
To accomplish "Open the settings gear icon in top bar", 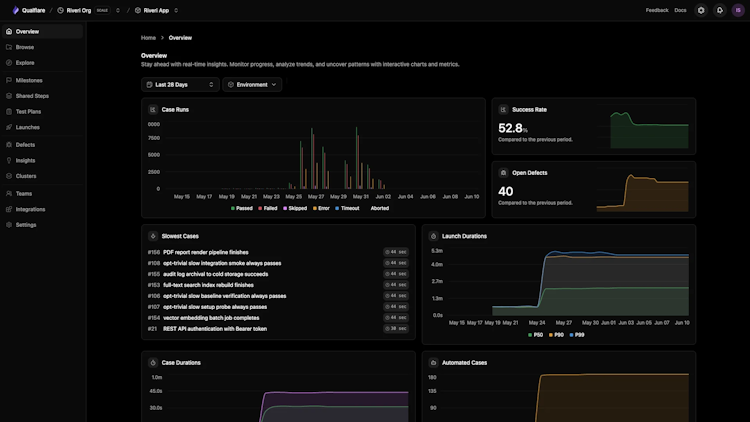I will pyautogui.click(x=701, y=10).
